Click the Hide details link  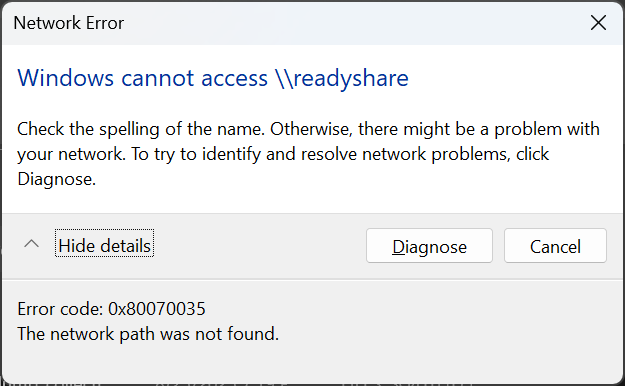104,246
